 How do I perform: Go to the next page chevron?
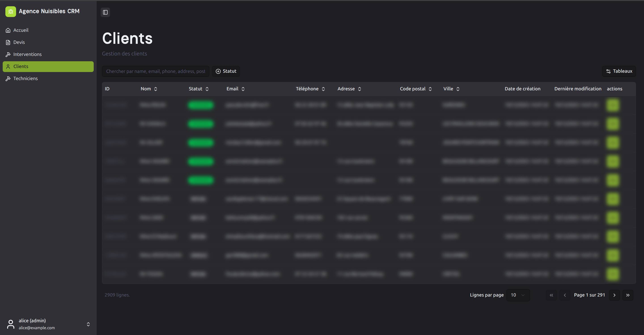click(614, 295)
